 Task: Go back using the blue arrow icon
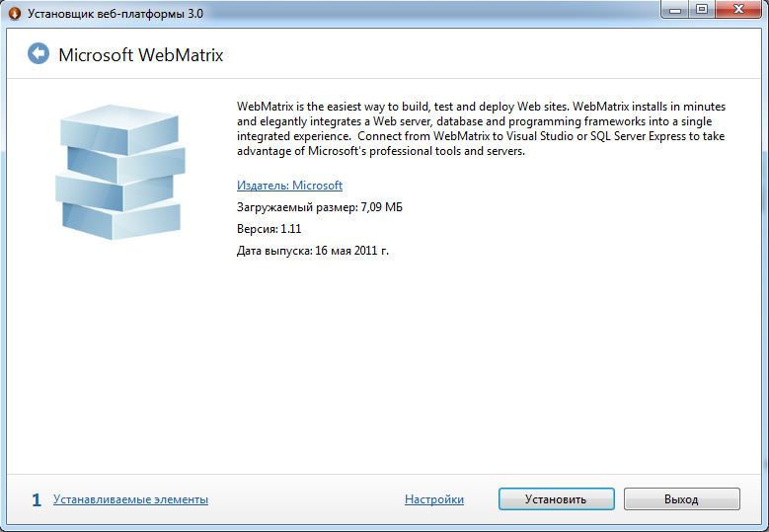point(38,53)
